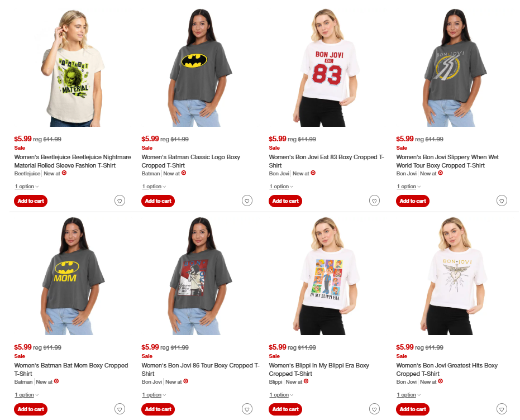
Task: Add Batman Classic Logo shirt to cart
Action: (x=158, y=201)
